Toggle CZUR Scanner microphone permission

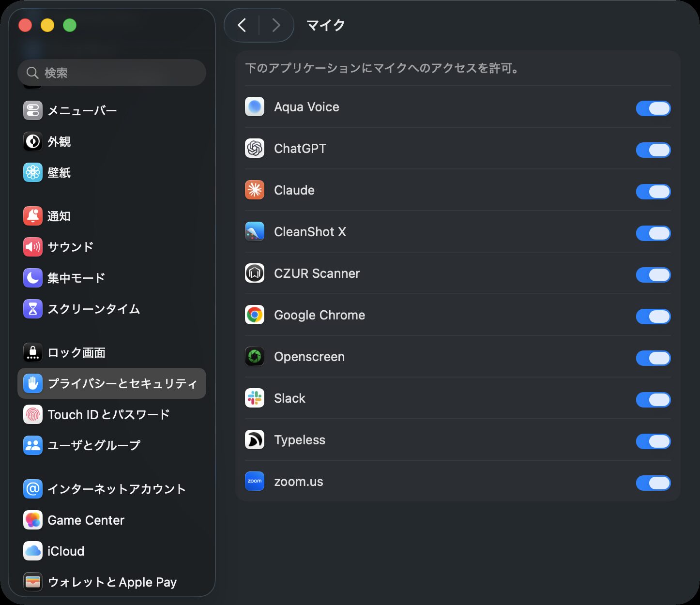click(653, 275)
